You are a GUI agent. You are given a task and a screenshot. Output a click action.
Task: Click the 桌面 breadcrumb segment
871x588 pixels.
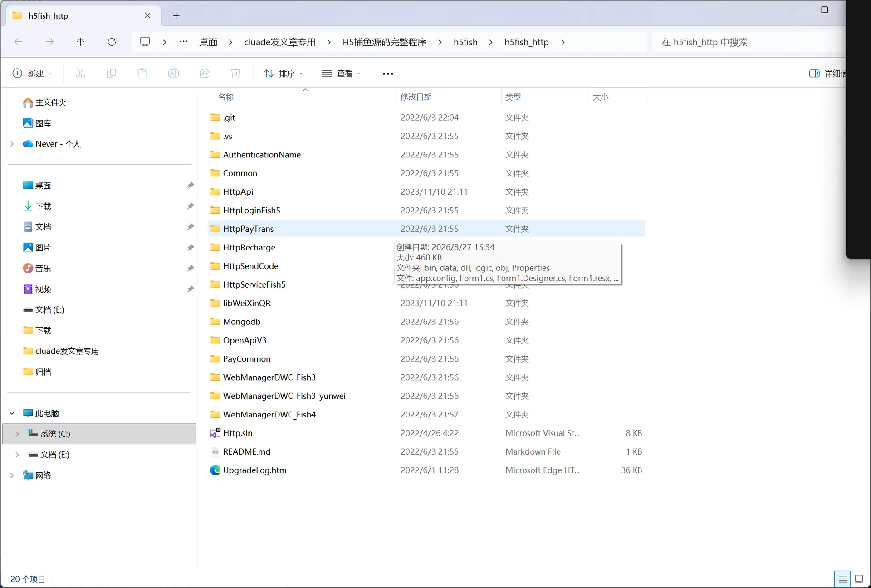tap(208, 42)
